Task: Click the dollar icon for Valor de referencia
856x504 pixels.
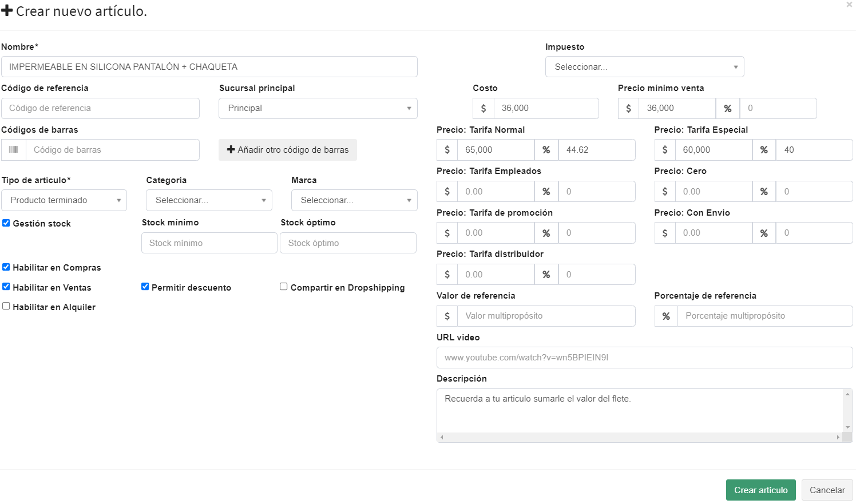Action: coord(447,316)
